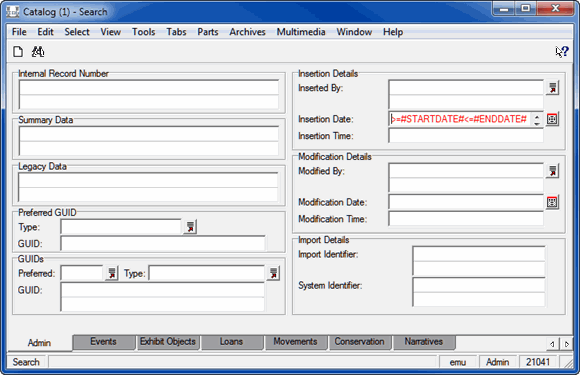Switch to the Events tab
Image resolution: width=580 pixels, height=375 pixels.
click(104, 342)
